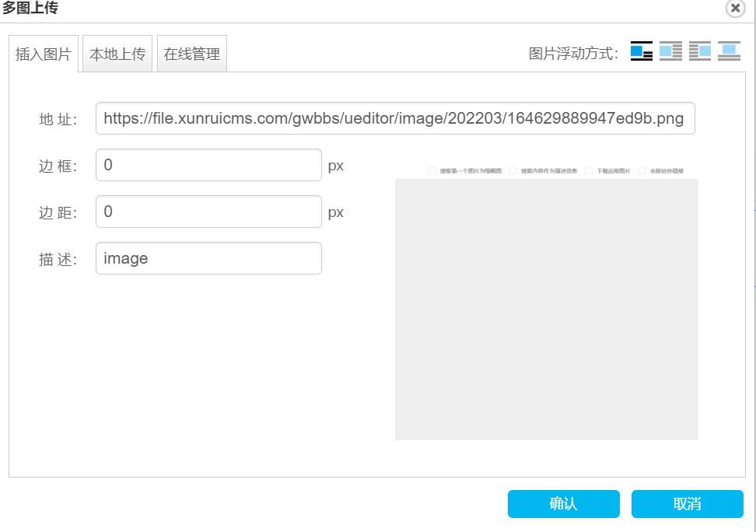
Task: Choose the centered image alignment icon
Action: point(729,51)
